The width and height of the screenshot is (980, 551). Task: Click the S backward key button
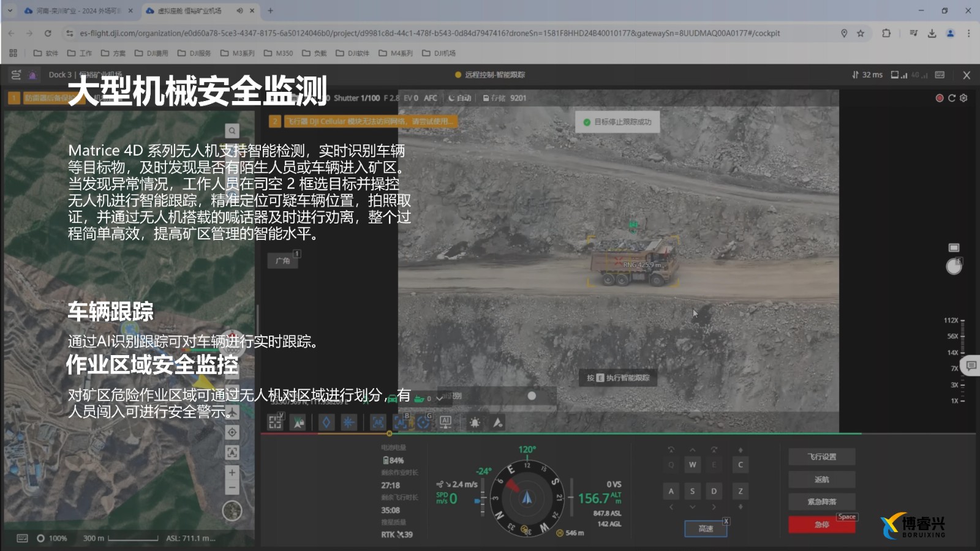pyautogui.click(x=692, y=491)
